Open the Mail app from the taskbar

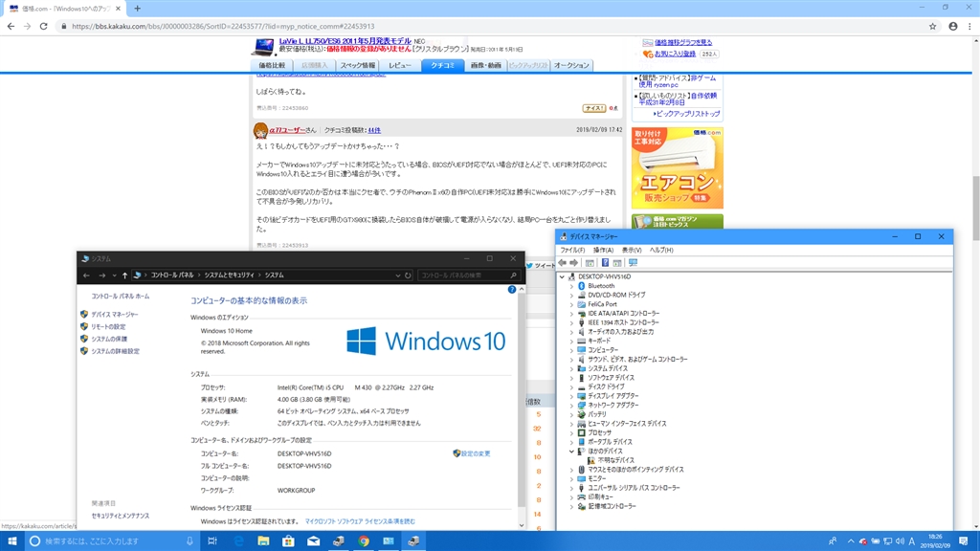[313, 541]
